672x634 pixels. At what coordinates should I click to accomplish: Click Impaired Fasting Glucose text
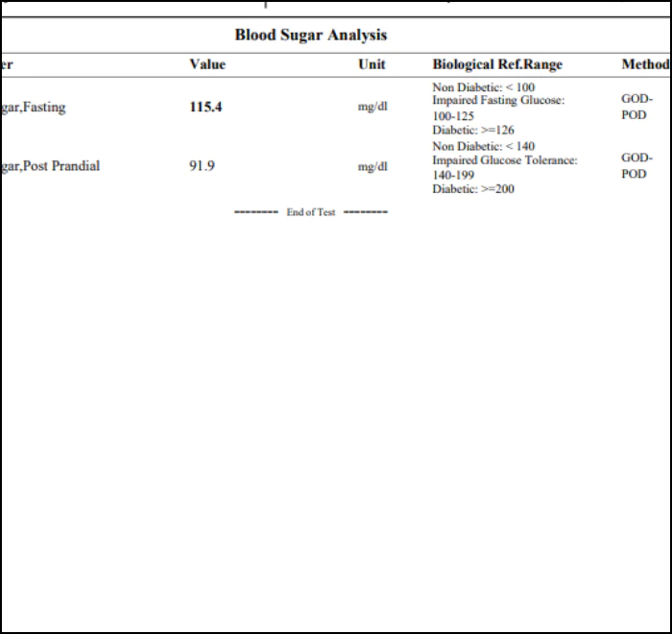(498, 100)
